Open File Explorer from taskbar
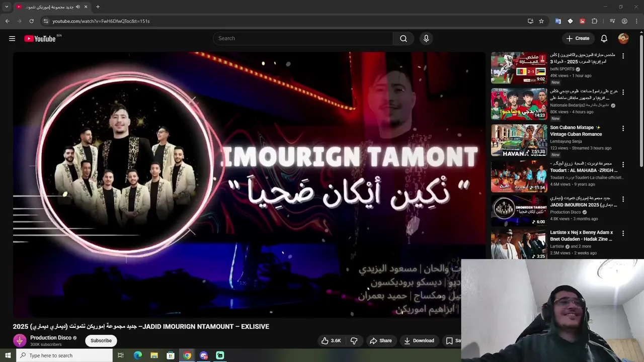This screenshot has width=644, height=362. tap(154, 355)
